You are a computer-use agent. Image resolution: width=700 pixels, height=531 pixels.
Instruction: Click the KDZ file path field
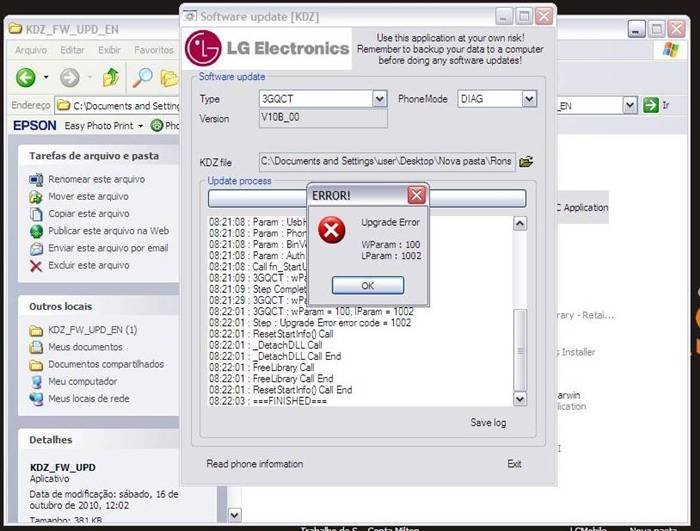pyautogui.click(x=387, y=161)
